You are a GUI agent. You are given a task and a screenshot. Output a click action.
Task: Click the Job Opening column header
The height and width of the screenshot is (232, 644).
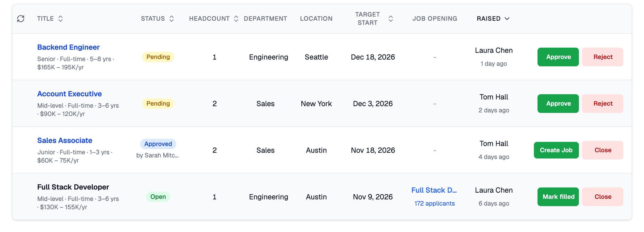(x=435, y=19)
